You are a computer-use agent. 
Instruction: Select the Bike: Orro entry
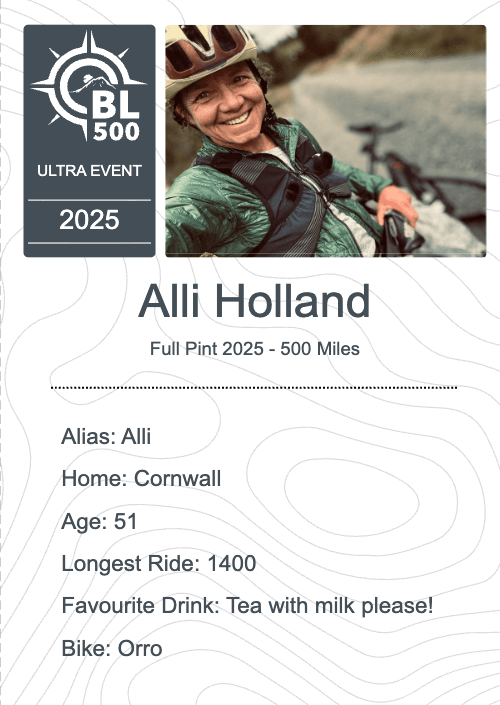tap(112, 649)
